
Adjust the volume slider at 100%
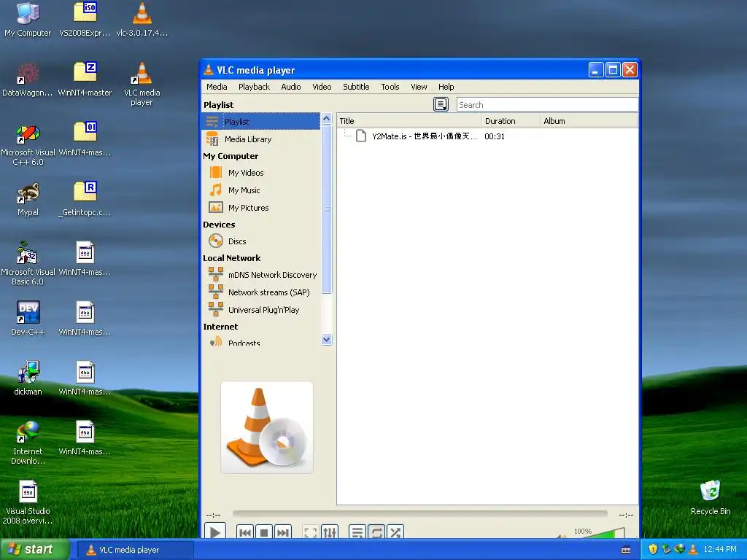point(599,533)
